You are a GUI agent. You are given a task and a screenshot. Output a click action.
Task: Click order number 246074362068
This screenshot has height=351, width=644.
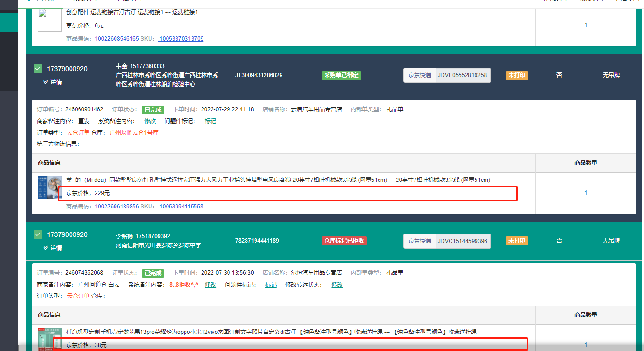(84, 273)
